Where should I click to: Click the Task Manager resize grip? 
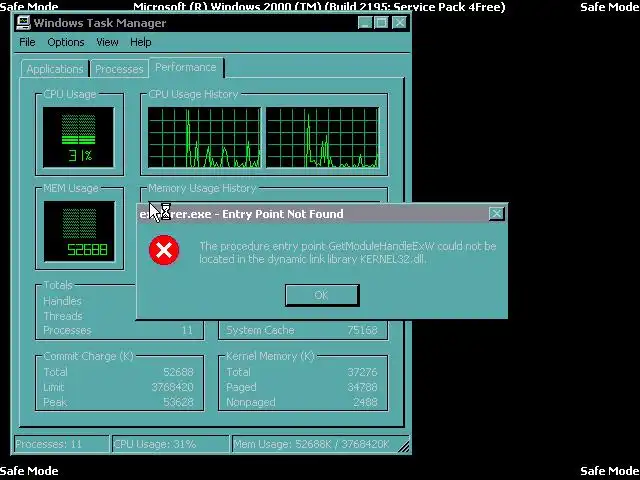point(404,447)
